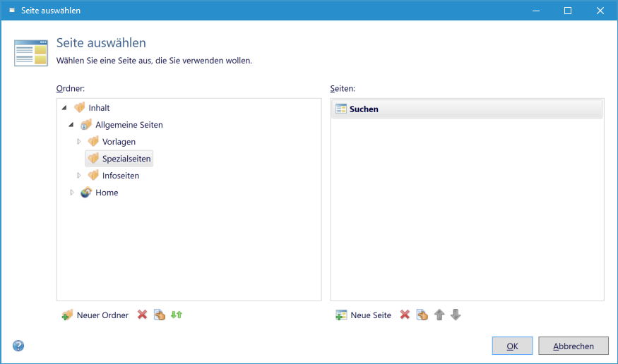Cancel dialog with Abbrechen button
Image resolution: width=618 pixels, height=364 pixels.
pos(574,346)
